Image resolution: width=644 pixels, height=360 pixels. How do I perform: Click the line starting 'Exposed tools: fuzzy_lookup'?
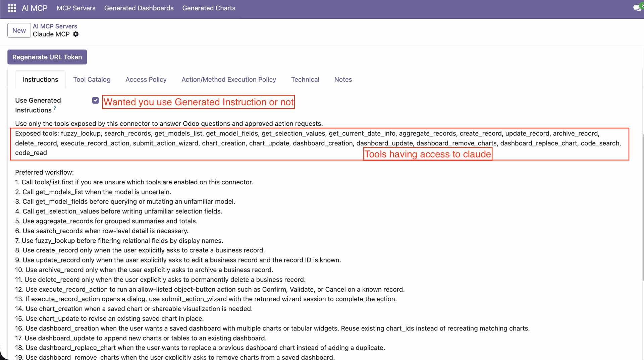(x=307, y=133)
